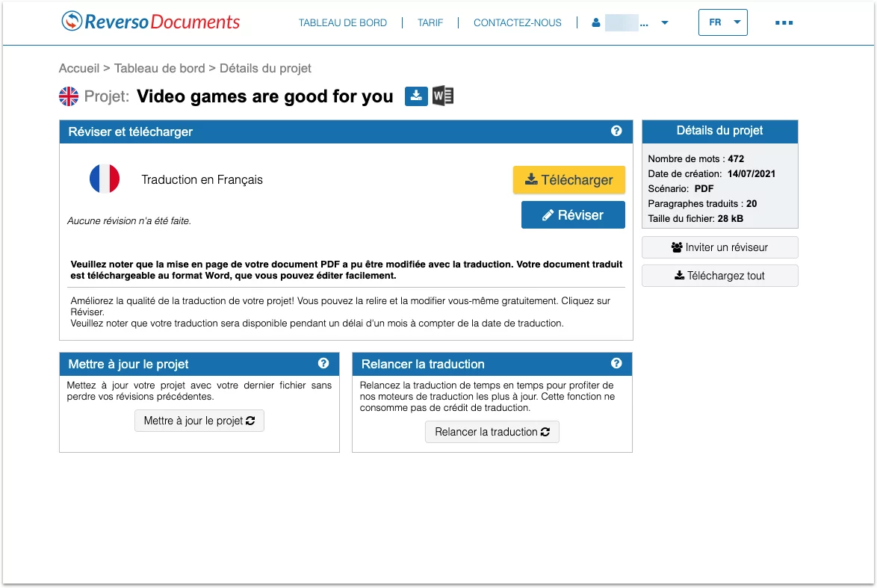Click the yellow Télécharger button

point(568,180)
